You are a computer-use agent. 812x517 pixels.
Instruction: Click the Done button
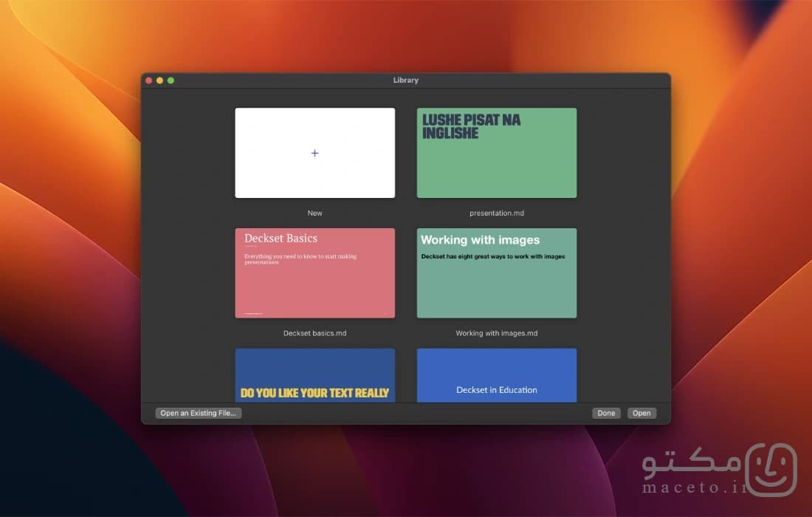click(606, 413)
